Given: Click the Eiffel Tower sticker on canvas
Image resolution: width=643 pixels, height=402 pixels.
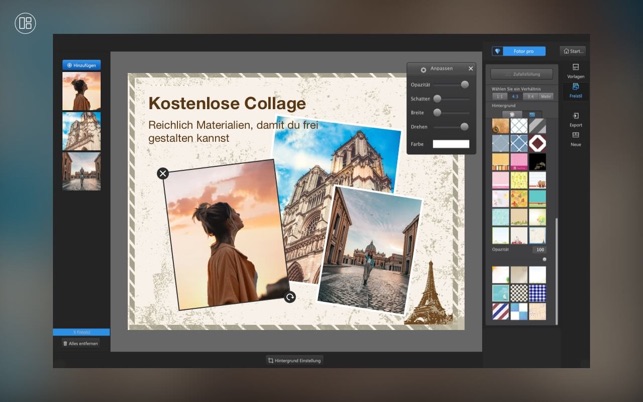Looking at the screenshot, I should [x=429, y=293].
